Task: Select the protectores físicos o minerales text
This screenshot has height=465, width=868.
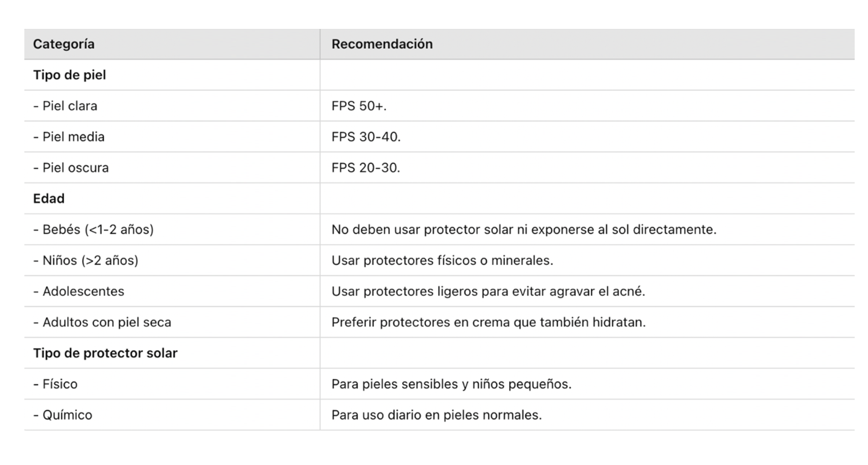Action: (x=442, y=261)
